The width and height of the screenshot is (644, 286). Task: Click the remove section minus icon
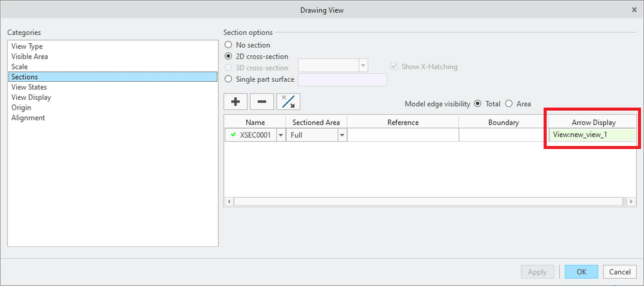click(262, 102)
